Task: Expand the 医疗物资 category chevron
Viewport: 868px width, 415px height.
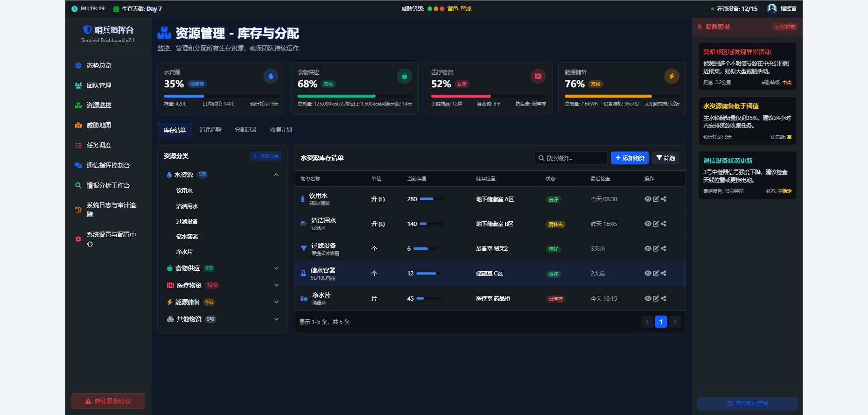Action: click(x=276, y=285)
